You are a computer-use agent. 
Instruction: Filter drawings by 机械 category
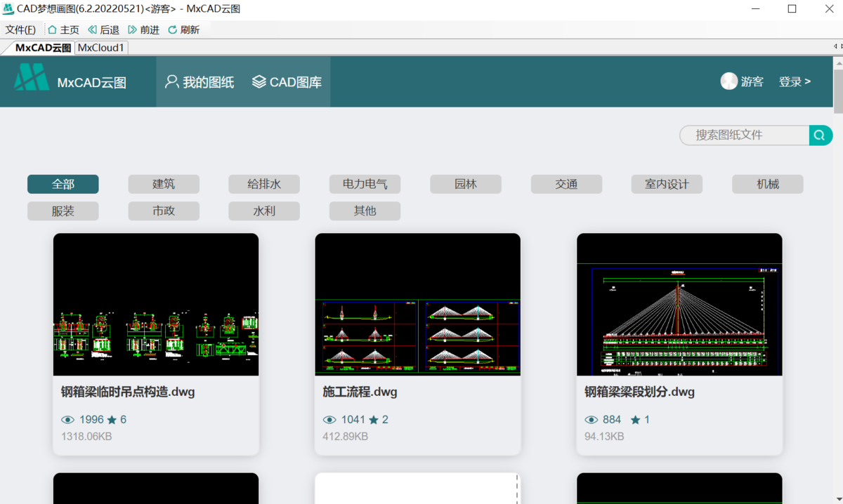tap(767, 184)
